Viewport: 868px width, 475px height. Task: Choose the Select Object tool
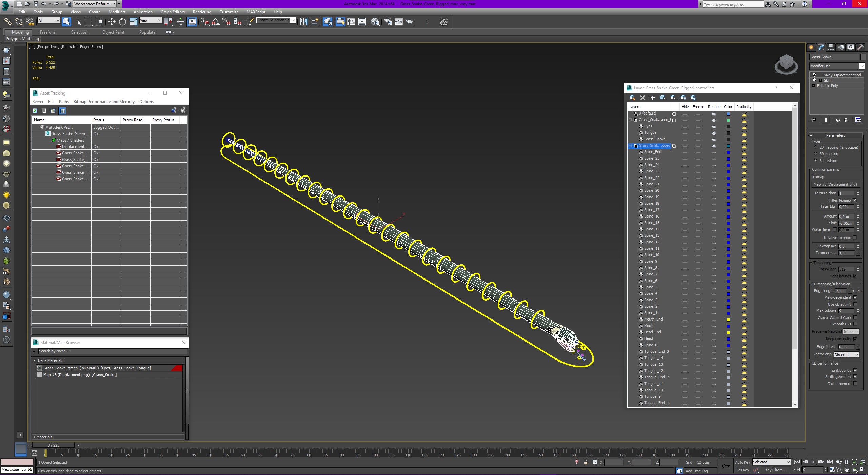click(66, 22)
